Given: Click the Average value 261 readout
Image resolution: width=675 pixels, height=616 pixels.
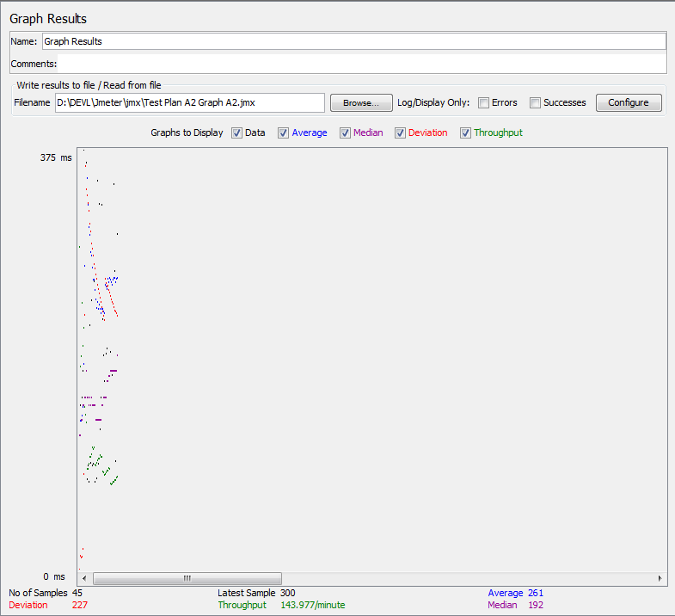Looking at the screenshot, I should coord(537,593).
